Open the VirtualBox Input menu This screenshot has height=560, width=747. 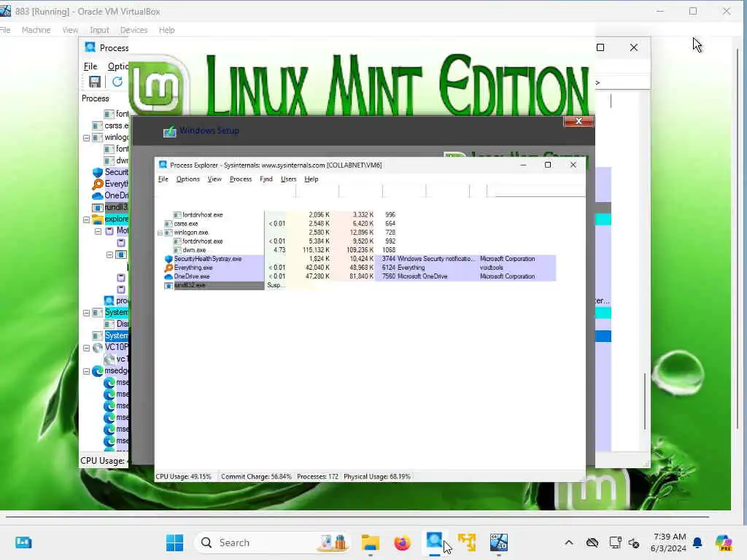[99, 30]
